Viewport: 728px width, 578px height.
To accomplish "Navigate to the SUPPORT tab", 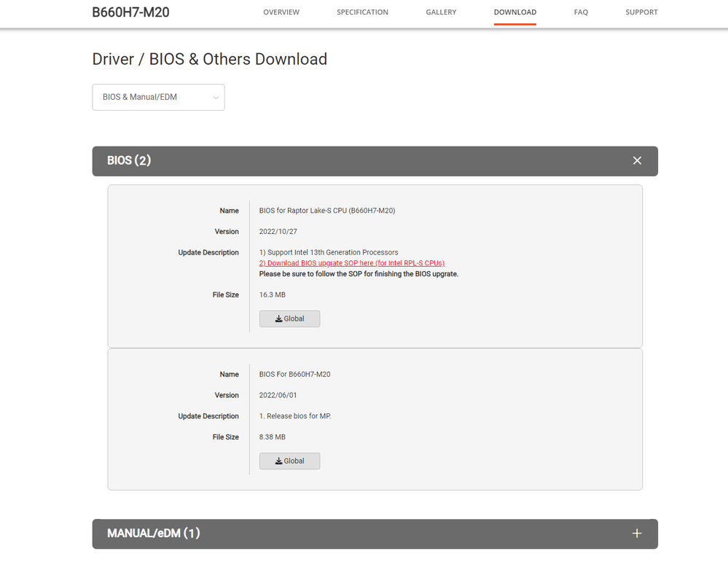I will pos(641,12).
